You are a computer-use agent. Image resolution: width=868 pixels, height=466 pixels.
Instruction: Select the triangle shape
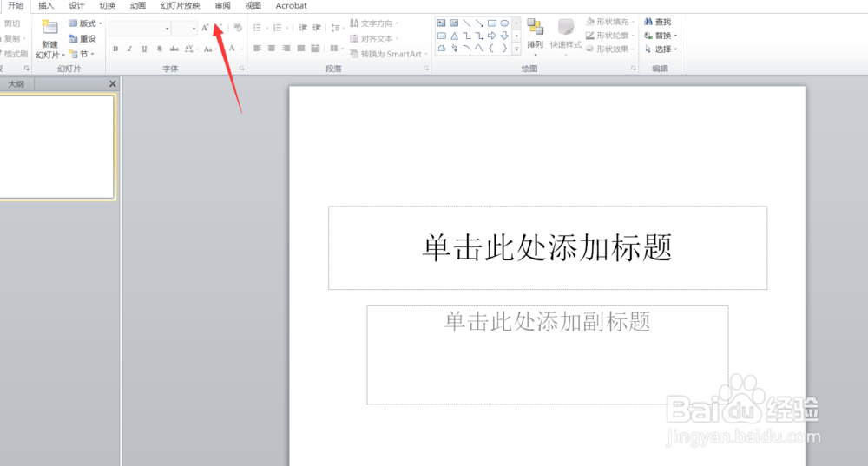coord(454,36)
